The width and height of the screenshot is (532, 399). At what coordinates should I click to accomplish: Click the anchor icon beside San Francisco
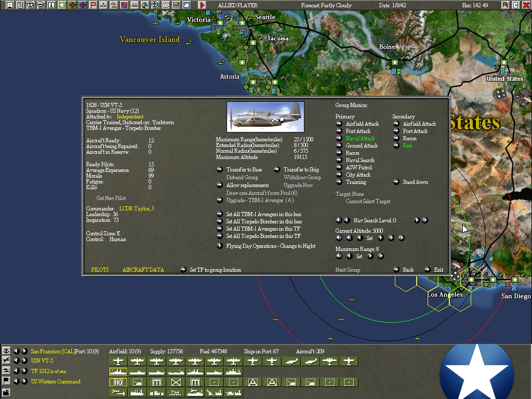6,351
